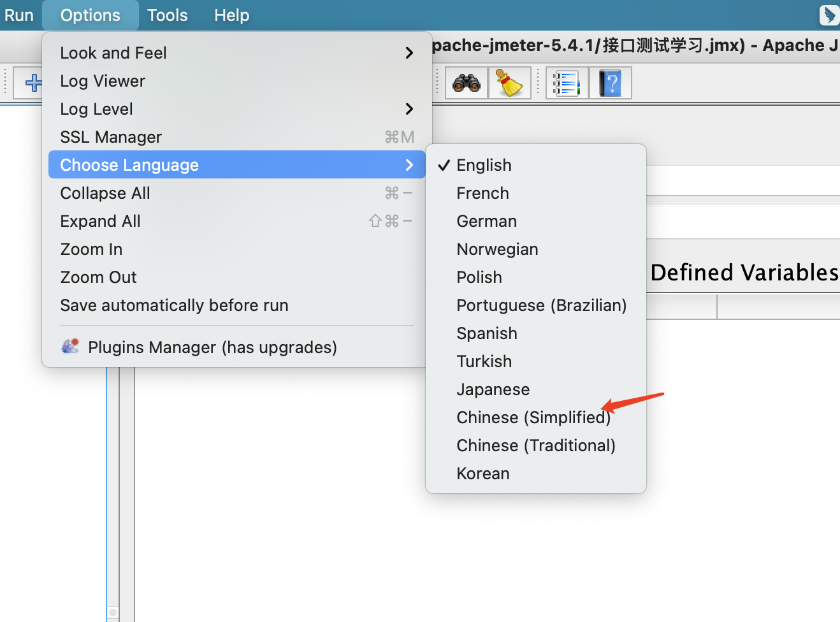This screenshot has height=622, width=840.
Task: Select Spanish language option
Action: click(x=536, y=333)
